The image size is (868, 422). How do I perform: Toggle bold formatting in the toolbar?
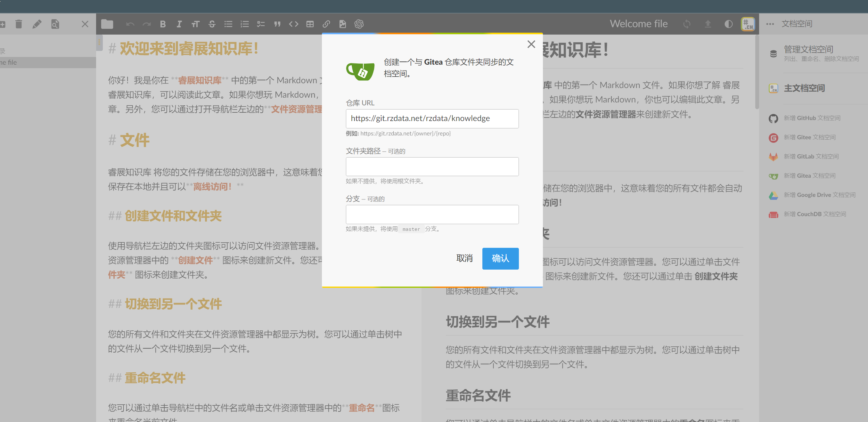tap(163, 24)
